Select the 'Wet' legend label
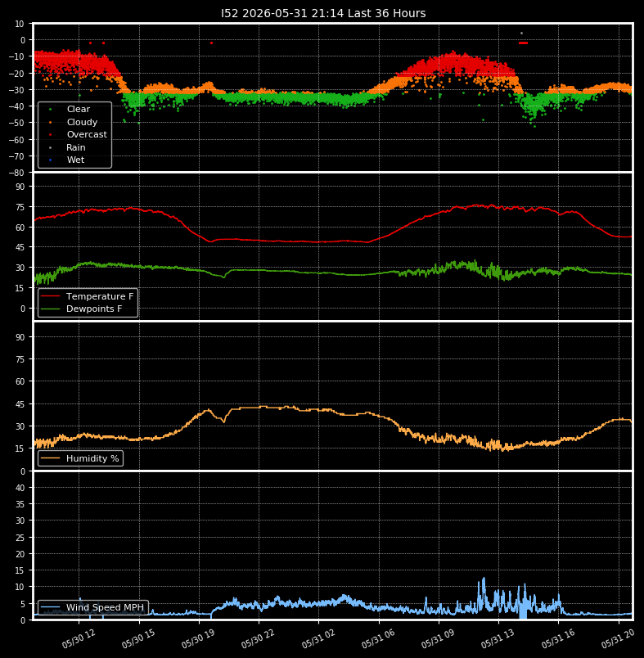Viewport: 644px width, 658px height. [76, 160]
